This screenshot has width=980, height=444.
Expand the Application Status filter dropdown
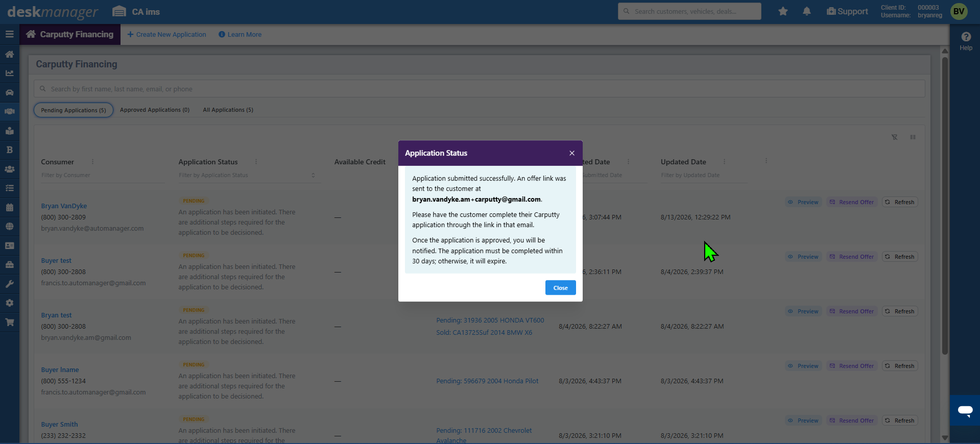point(313,176)
